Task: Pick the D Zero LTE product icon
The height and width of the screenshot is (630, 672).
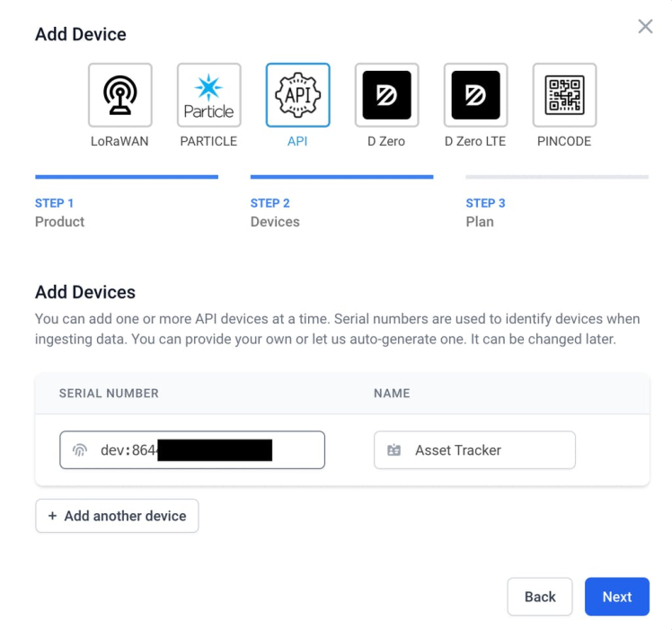Action: point(476,95)
